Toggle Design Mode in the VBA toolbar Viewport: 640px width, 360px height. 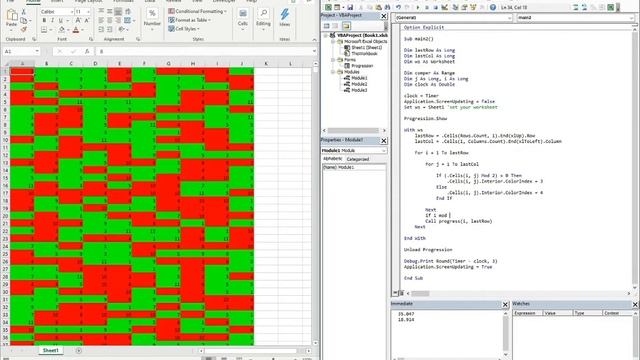(x=444, y=7)
